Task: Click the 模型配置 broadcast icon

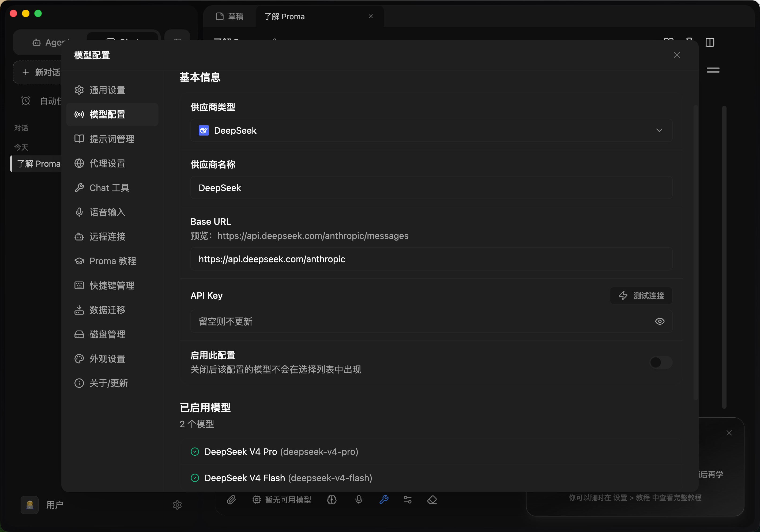Action: pyautogui.click(x=79, y=115)
